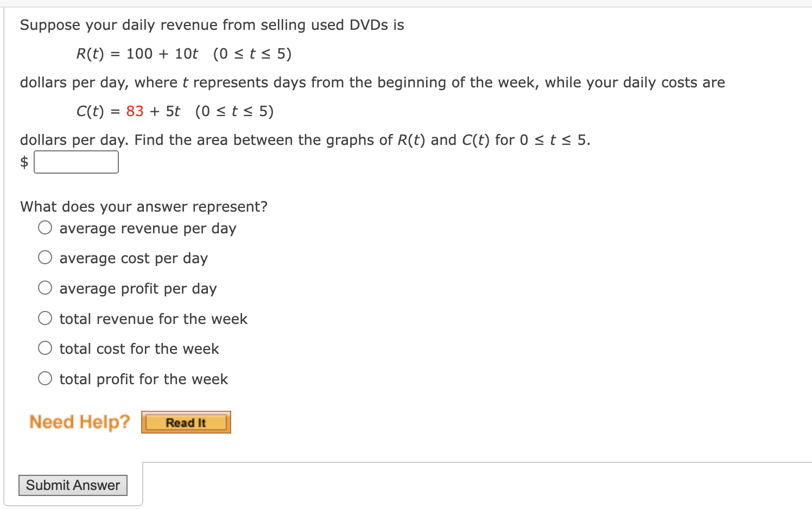Click the question text about daily revenue
This screenshot has width=812, height=509.
pyautogui.click(x=212, y=25)
